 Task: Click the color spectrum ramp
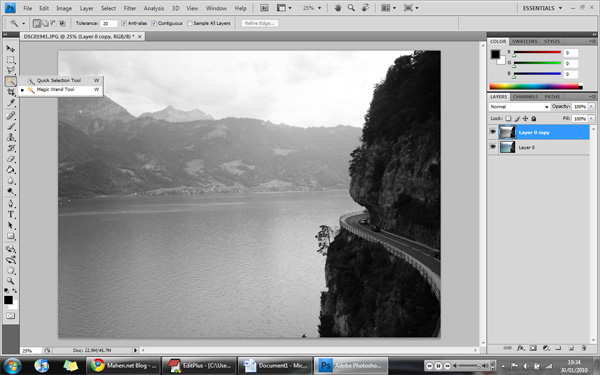coord(536,86)
